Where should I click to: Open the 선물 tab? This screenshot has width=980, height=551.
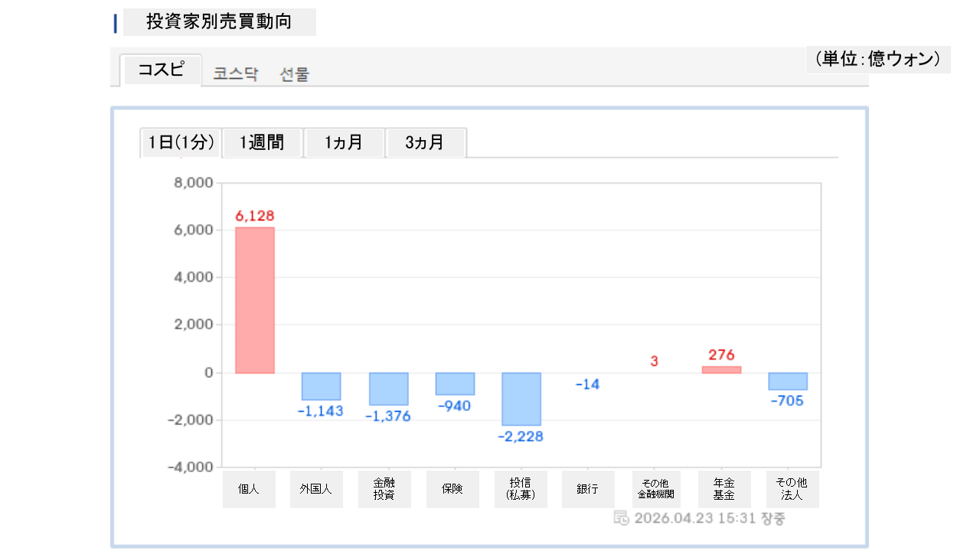[x=295, y=74]
